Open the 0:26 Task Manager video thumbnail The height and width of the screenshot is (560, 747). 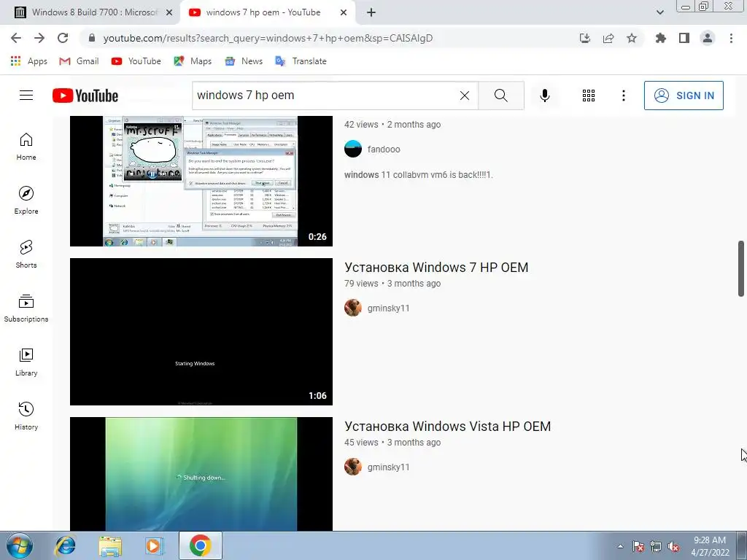coord(201,181)
